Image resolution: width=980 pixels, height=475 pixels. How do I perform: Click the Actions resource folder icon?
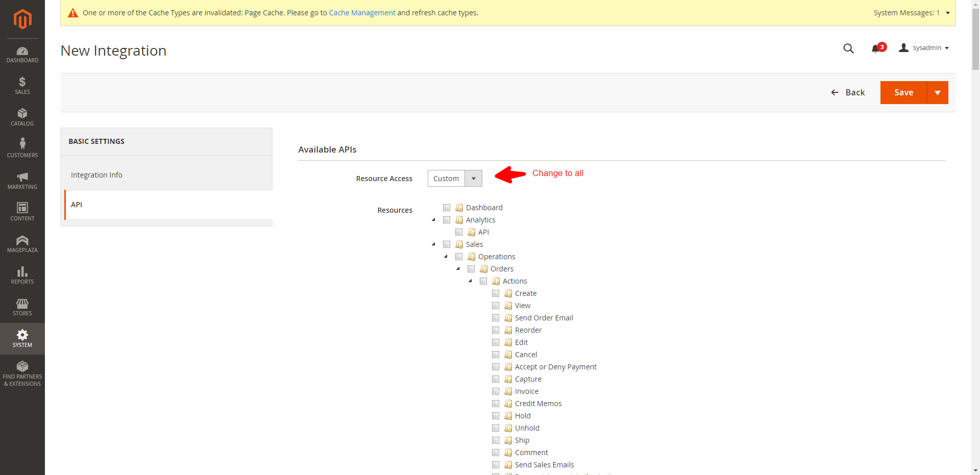[496, 281]
